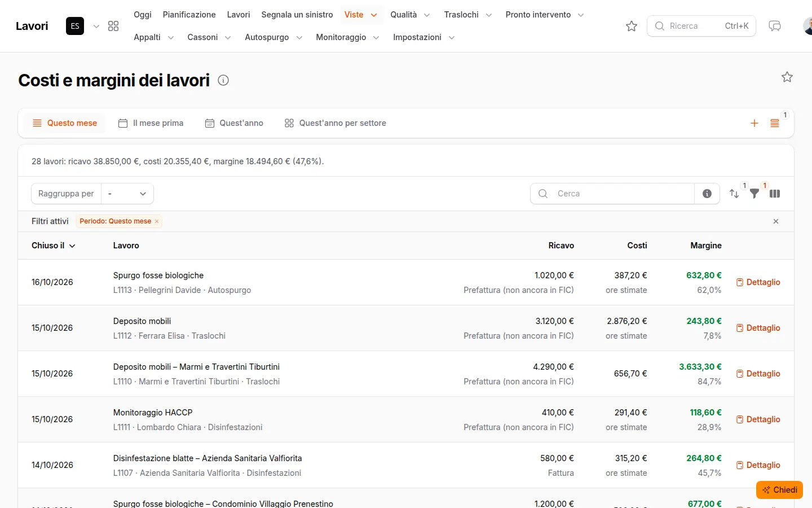Open the Monitoraggio menu
This screenshot has height=508, width=812.
click(x=347, y=37)
